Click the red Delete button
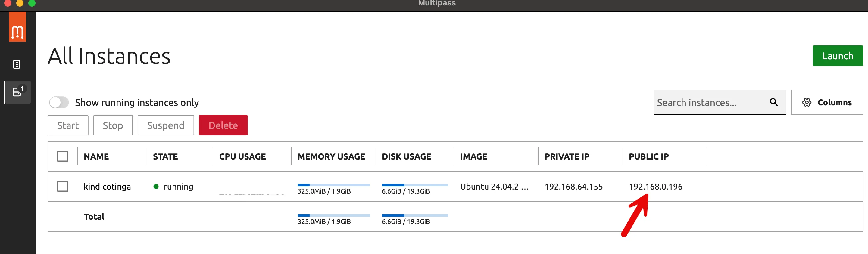Viewport: 868px width, 254px height. [x=223, y=125]
